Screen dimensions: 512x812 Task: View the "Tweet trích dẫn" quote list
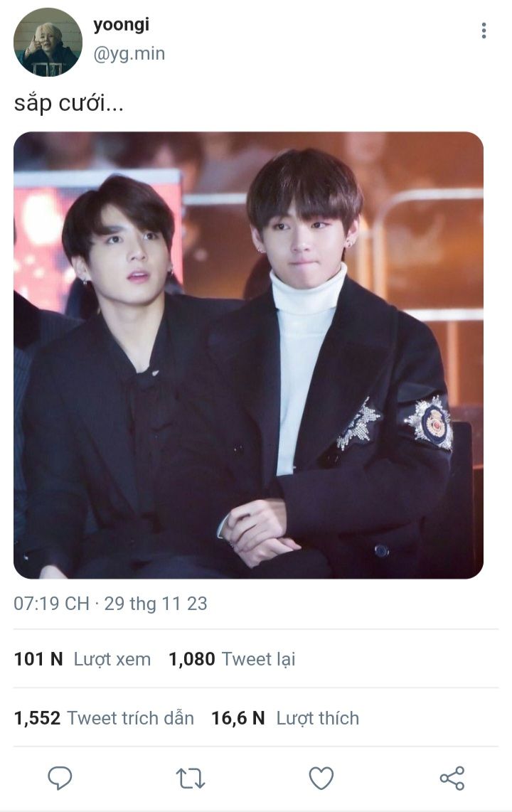131,718
